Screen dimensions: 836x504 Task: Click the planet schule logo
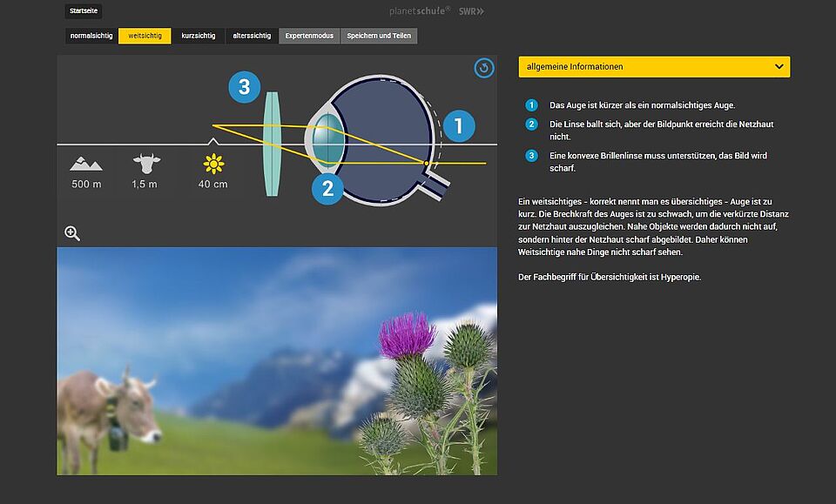tap(420, 10)
